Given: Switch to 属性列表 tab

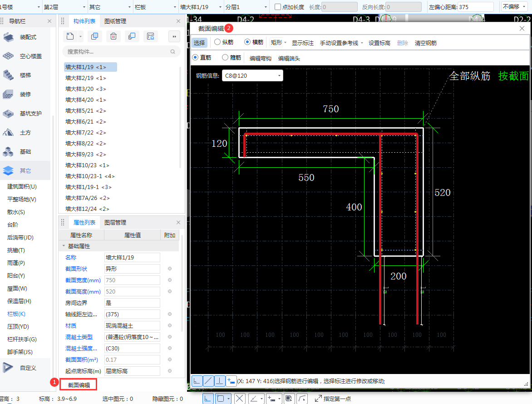Looking at the screenshot, I should (84, 223).
